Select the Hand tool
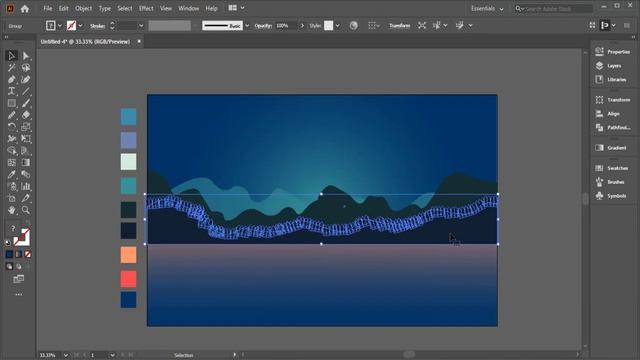Viewport: 640px width, 360px height. (11, 210)
